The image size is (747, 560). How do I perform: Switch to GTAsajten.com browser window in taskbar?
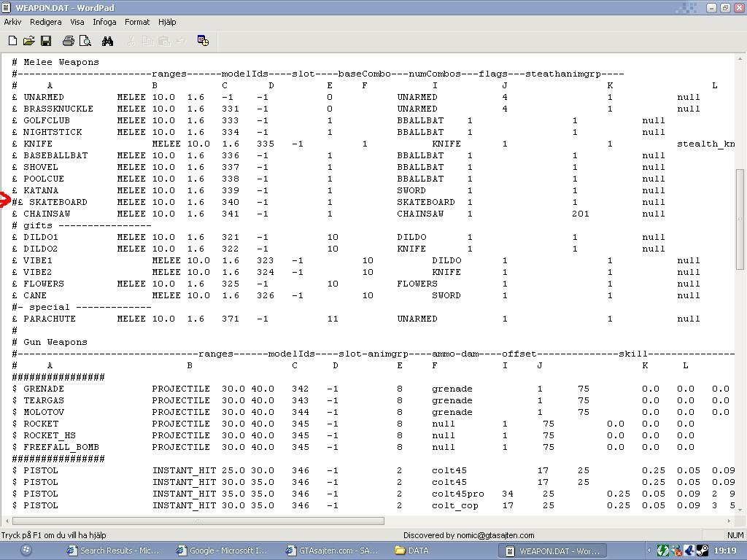(333, 551)
